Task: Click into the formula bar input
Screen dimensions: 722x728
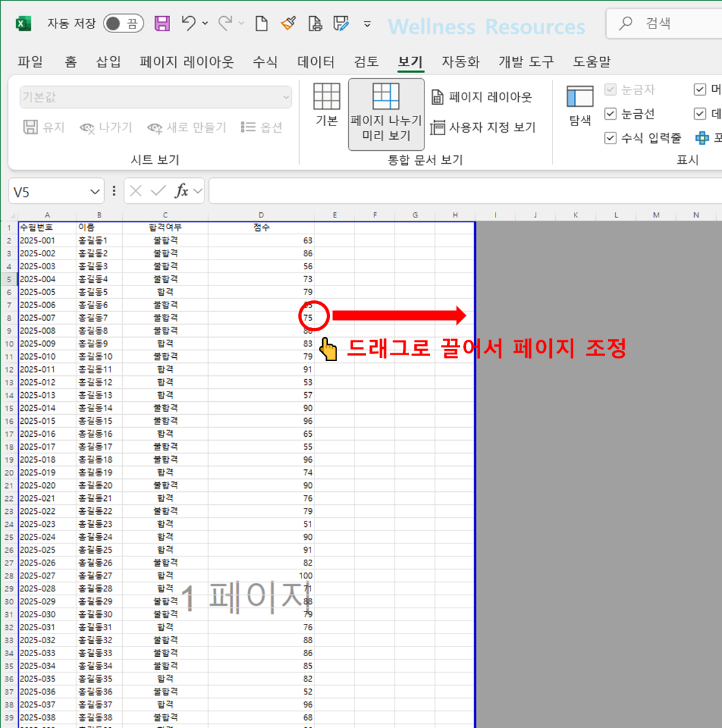Action: pos(465,191)
